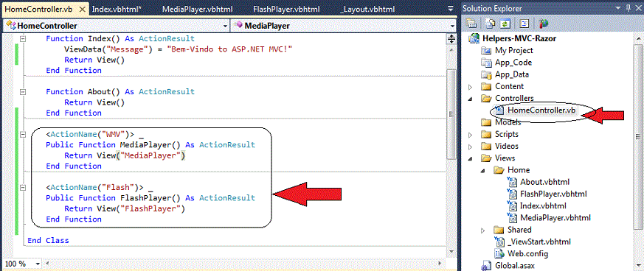Switch to the FlashPlayer.vbhtml tab
The height and width of the screenshot is (271, 644).
[286, 9]
